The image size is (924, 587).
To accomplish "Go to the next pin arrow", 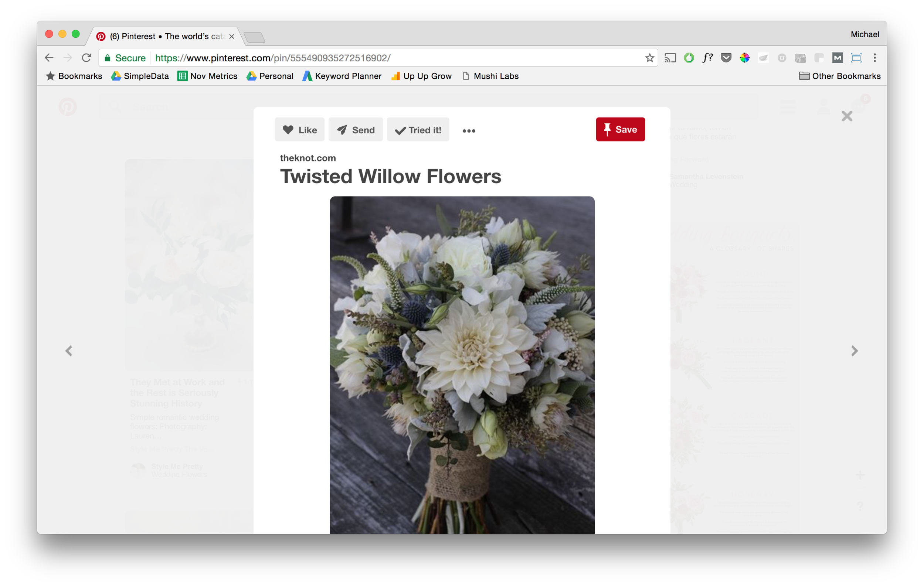I will click(854, 351).
